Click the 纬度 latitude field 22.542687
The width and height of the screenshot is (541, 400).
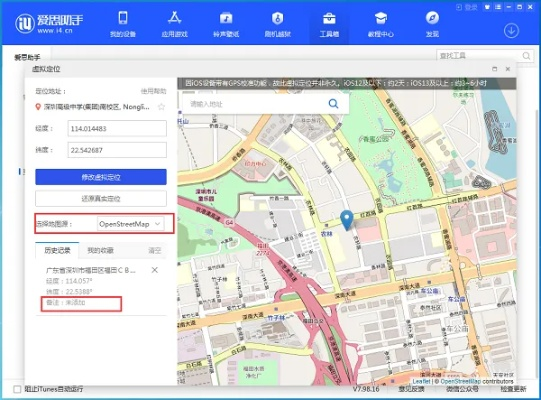(117, 150)
